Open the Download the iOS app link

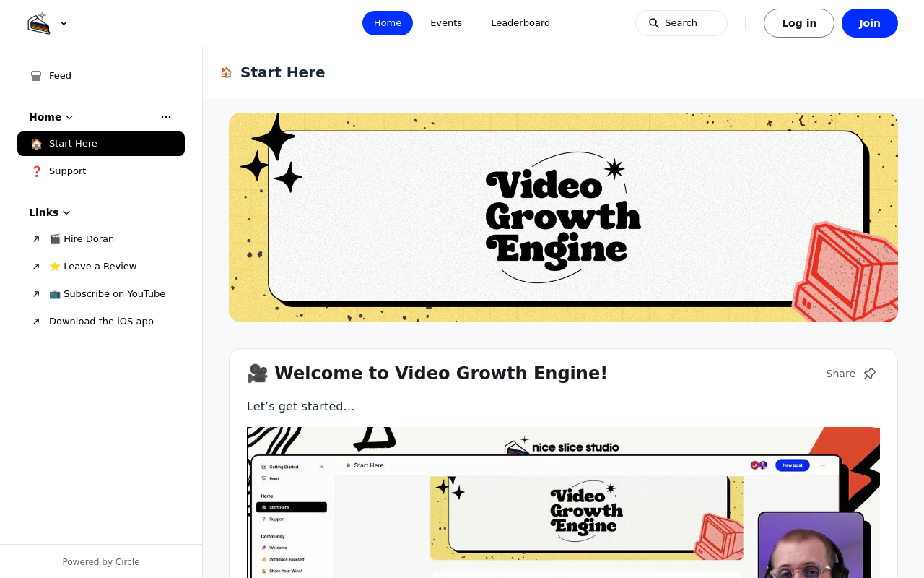coord(101,322)
